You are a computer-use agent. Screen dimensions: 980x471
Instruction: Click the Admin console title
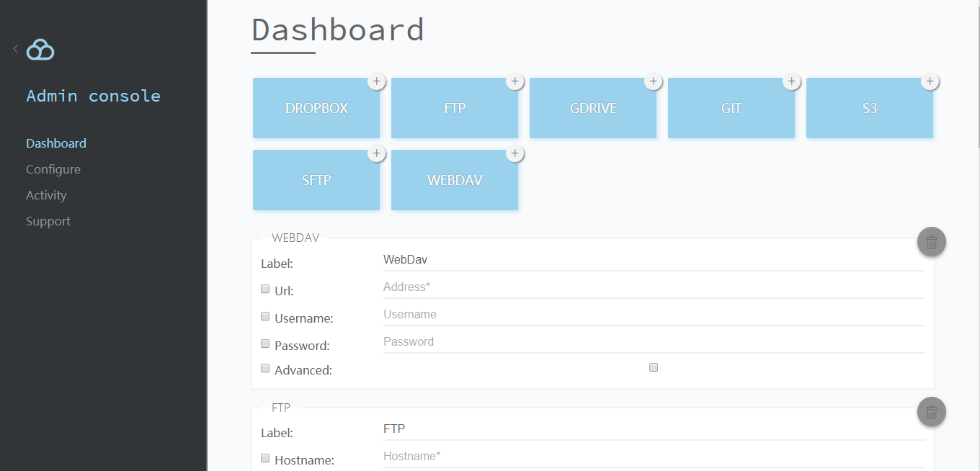(94, 96)
